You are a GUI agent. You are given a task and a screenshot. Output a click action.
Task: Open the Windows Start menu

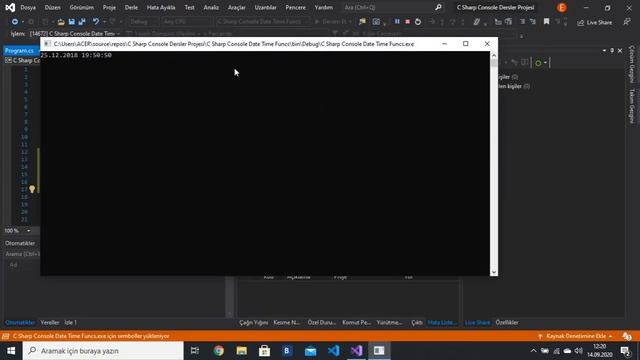[x=11, y=351]
